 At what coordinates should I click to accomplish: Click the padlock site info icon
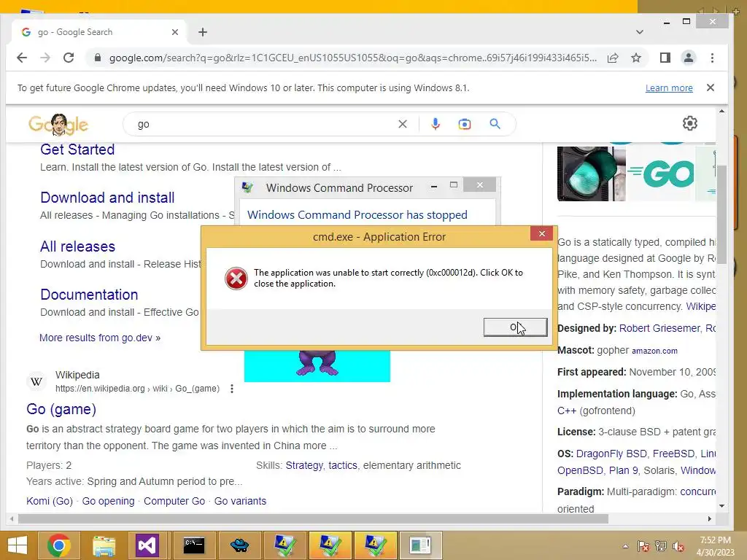coord(98,58)
